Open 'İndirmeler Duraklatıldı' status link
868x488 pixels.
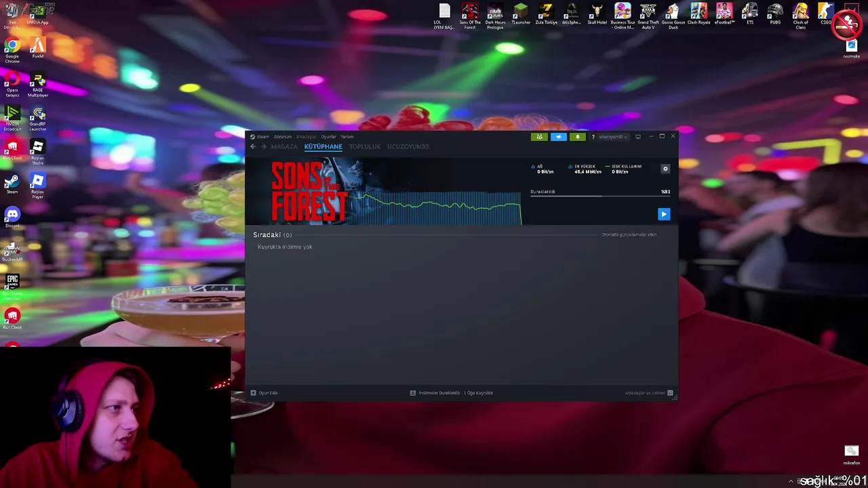(x=452, y=393)
